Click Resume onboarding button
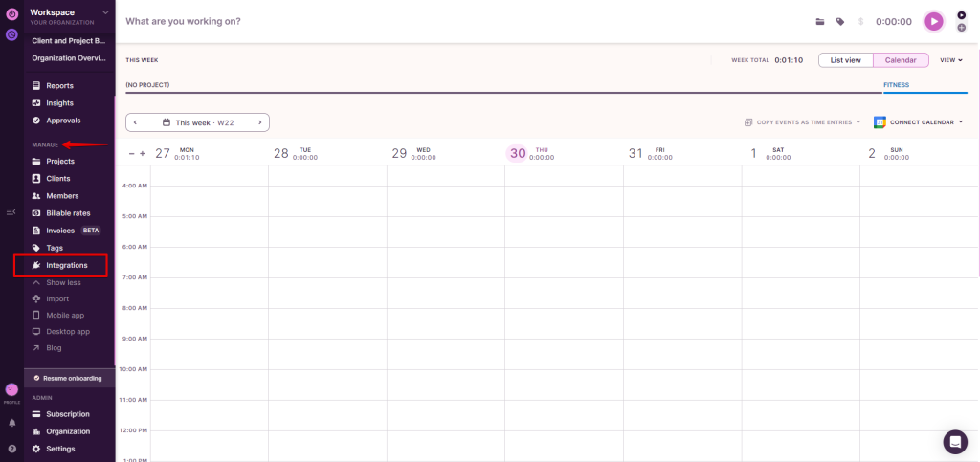Viewport: 980px width, 462px height. (x=69, y=378)
